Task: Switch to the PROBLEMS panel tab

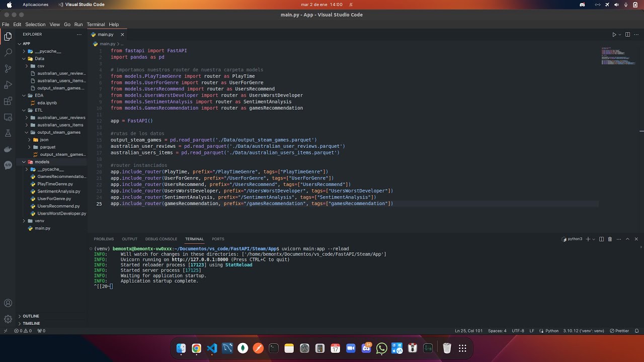Action: (x=104, y=239)
